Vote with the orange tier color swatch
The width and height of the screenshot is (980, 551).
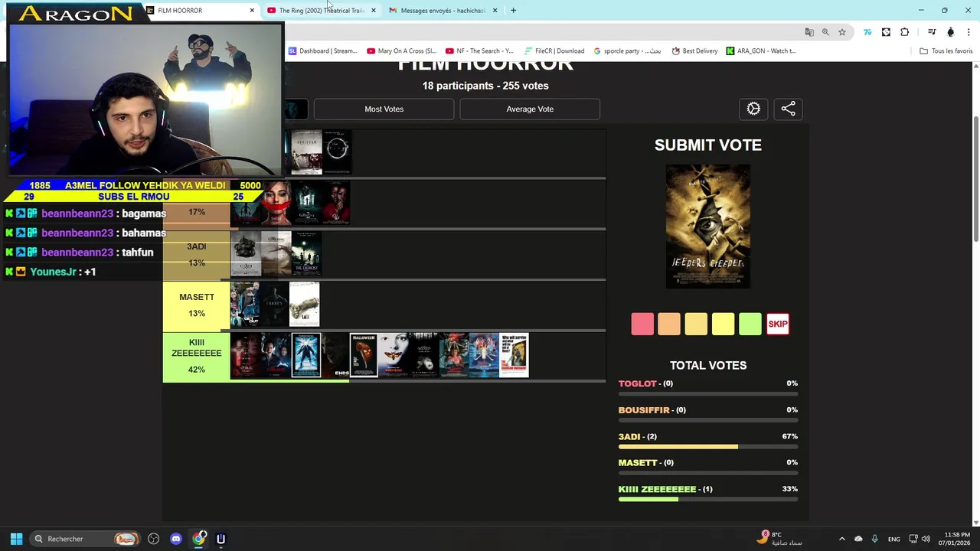669,324
